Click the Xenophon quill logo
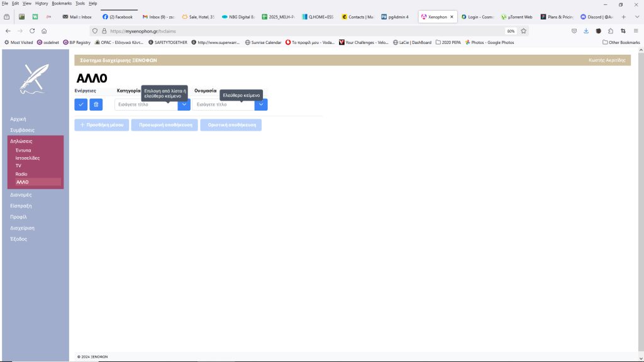Image resolution: width=644 pixels, height=362 pixels. tap(35, 80)
